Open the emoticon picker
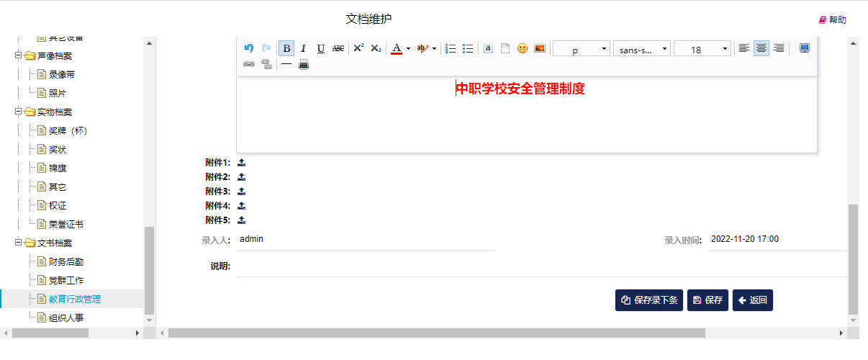Viewport: 868px width, 360px height. (x=523, y=48)
